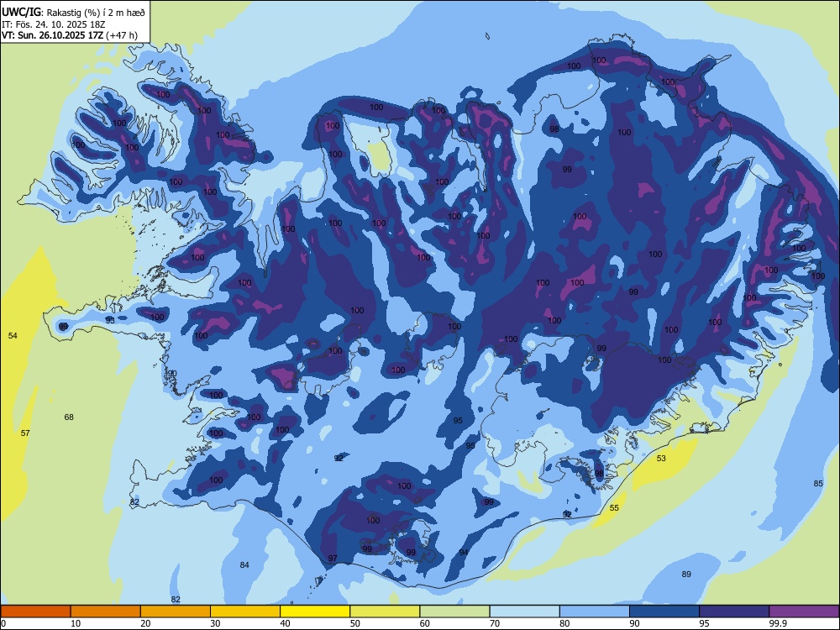
Task: Select the '68' humidity value on the map
Action: (x=69, y=417)
